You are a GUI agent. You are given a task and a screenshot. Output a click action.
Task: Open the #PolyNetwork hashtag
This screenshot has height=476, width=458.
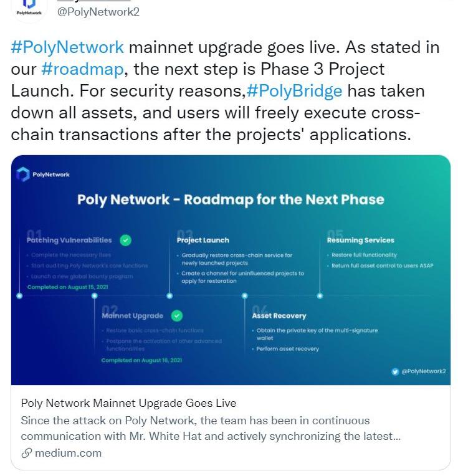pyautogui.click(x=67, y=47)
